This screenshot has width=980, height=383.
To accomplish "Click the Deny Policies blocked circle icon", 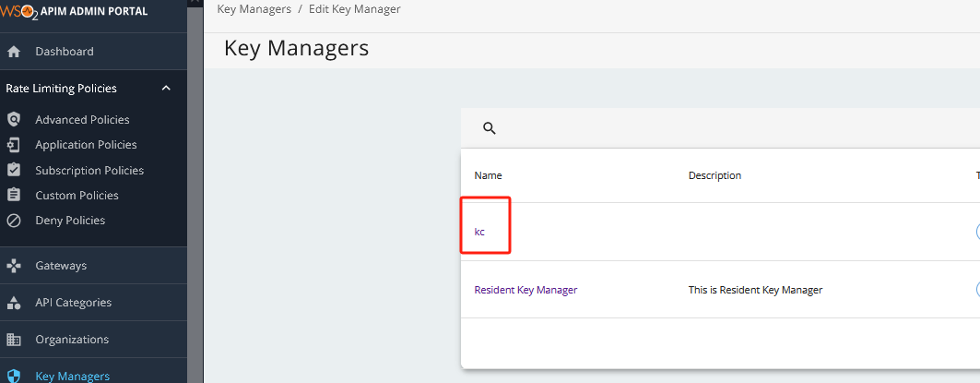I will [13, 221].
